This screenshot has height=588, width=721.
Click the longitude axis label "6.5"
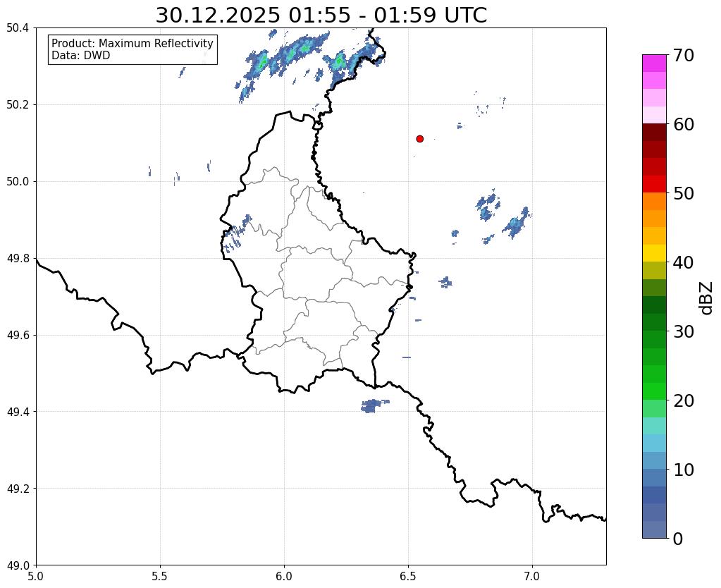(x=408, y=576)
